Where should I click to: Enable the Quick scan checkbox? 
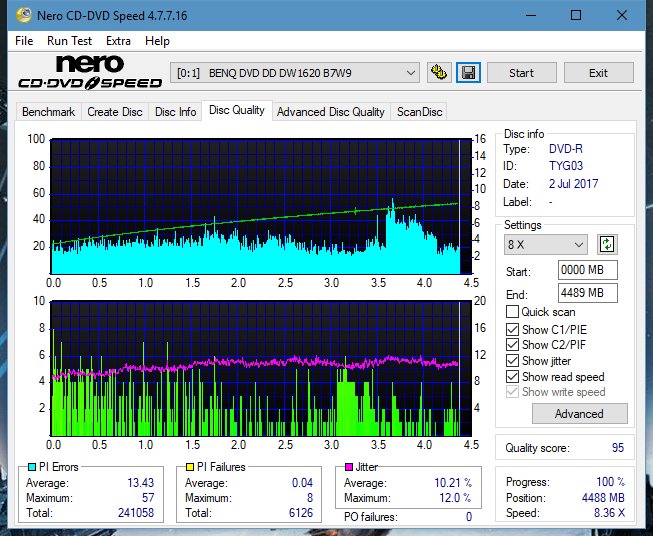pyautogui.click(x=512, y=312)
